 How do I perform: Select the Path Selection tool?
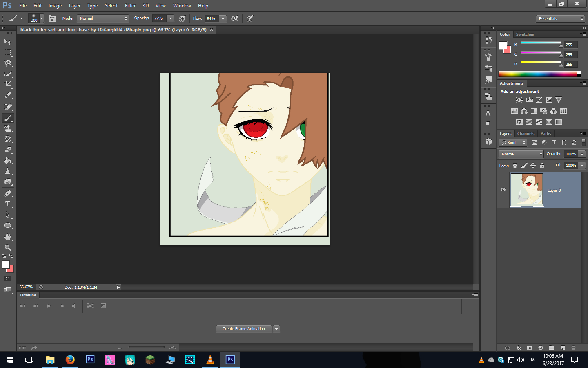(x=8, y=215)
